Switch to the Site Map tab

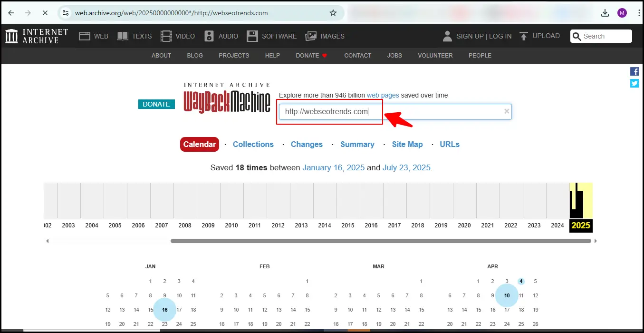(x=407, y=144)
